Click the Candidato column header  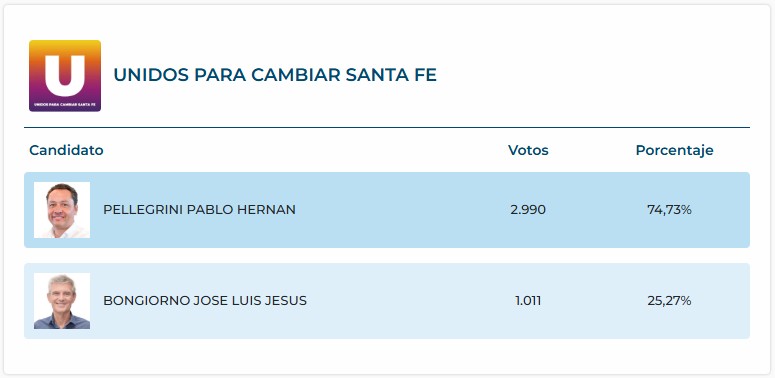[x=66, y=150]
